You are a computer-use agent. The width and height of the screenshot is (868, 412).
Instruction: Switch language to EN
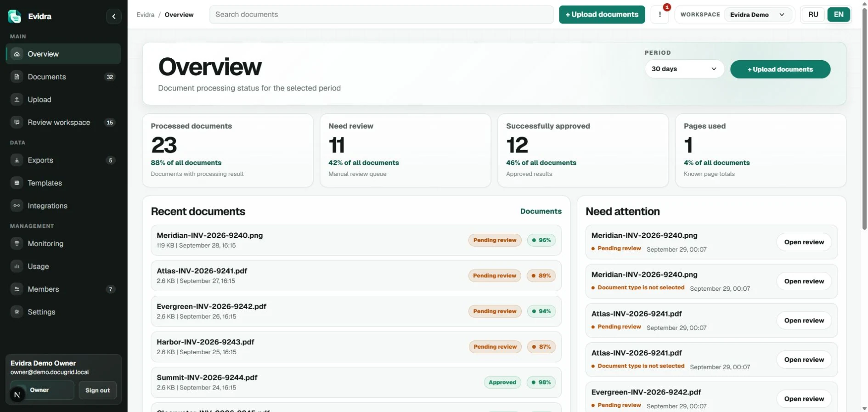[839, 15]
